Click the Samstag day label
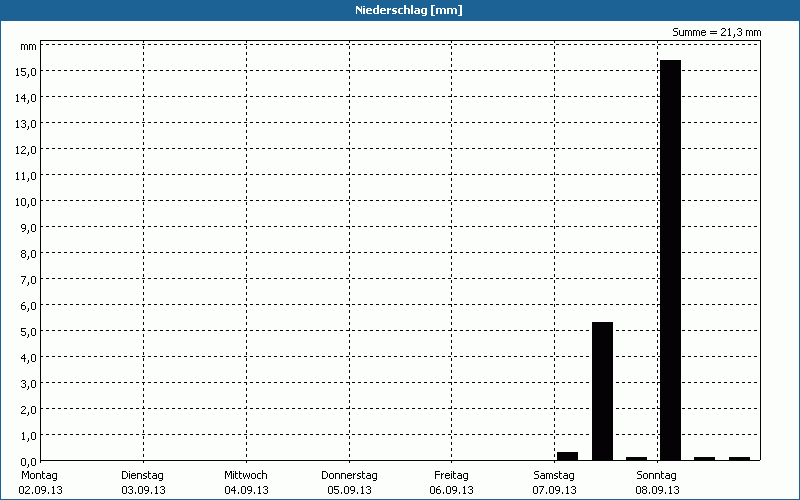Image resolution: width=800 pixels, height=500 pixels. (554, 476)
